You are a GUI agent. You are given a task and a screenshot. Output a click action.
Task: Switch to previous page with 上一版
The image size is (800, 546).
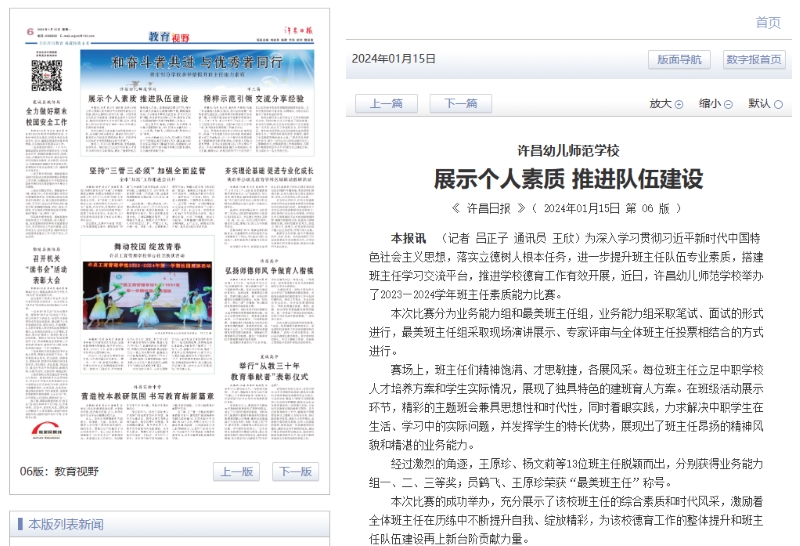pos(237,472)
